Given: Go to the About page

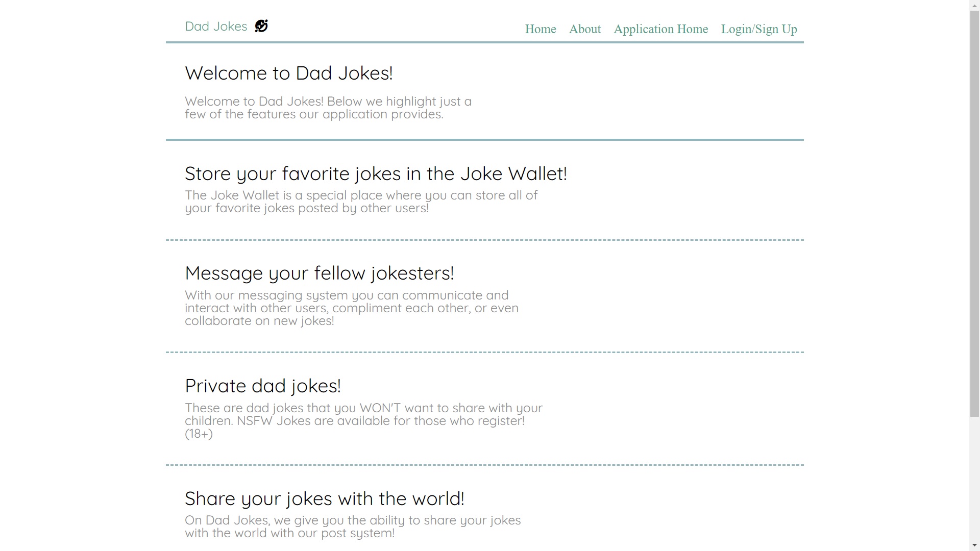Looking at the screenshot, I should click(x=585, y=29).
